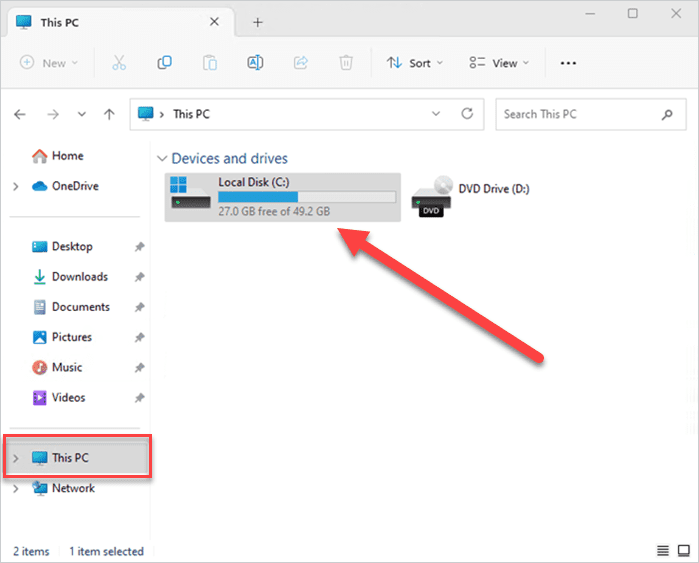
Task: Click the Copy icon in toolbar
Action: click(164, 63)
